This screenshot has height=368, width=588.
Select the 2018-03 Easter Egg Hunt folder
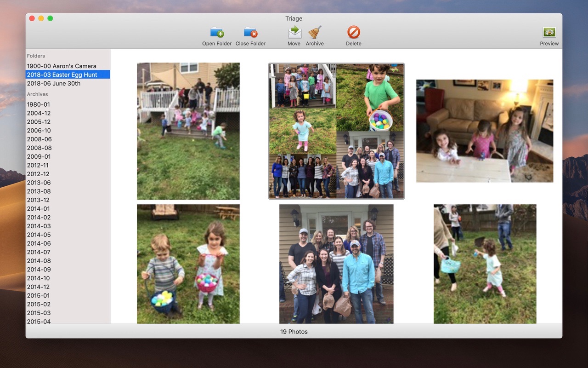(68, 75)
